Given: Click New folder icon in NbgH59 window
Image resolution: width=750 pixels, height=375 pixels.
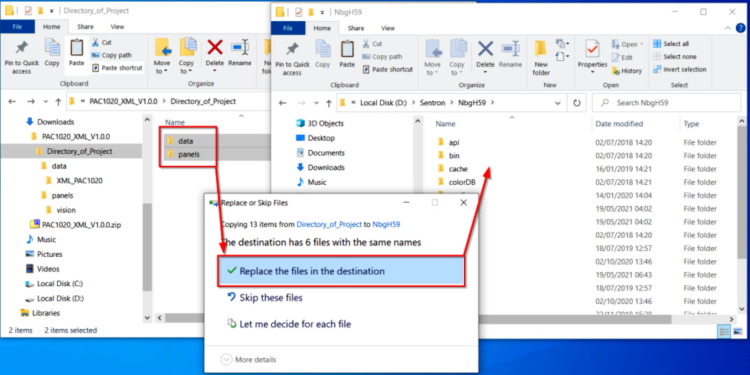Looking at the screenshot, I should 541,58.
